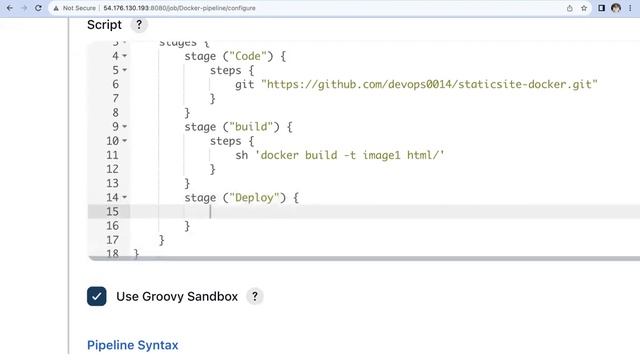Collapse the stage Deploy block on line 14
The width and height of the screenshot is (640, 360).
pyautogui.click(x=124, y=197)
